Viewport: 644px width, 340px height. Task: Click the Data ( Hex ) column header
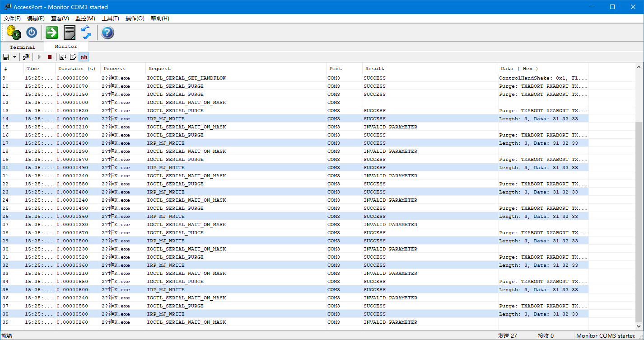click(543, 69)
